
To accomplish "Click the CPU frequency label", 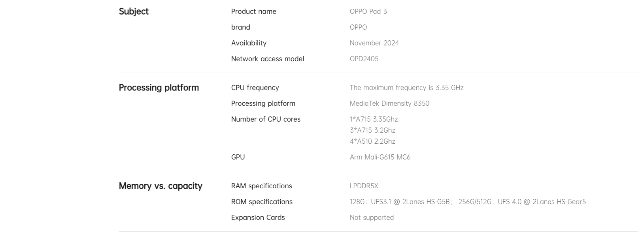I will coord(255,88).
